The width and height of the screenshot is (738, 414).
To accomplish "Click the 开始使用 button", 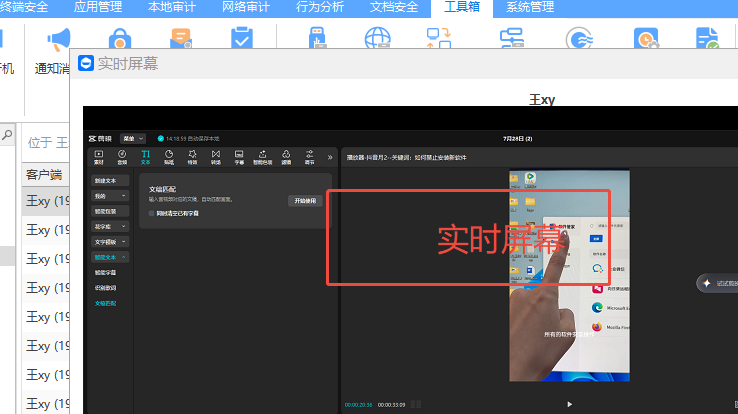I will pyautogui.click(x=305, y=201).
